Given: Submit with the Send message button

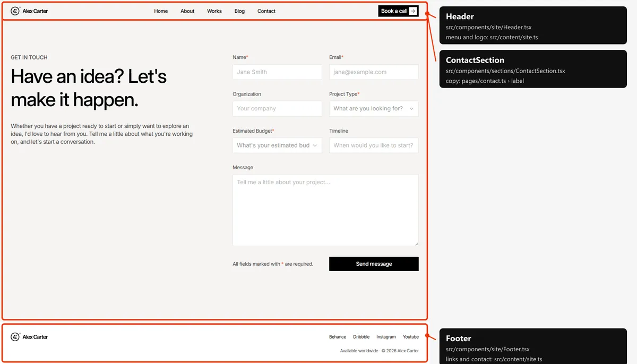Looking at the screenshot, I should (374, 264).
